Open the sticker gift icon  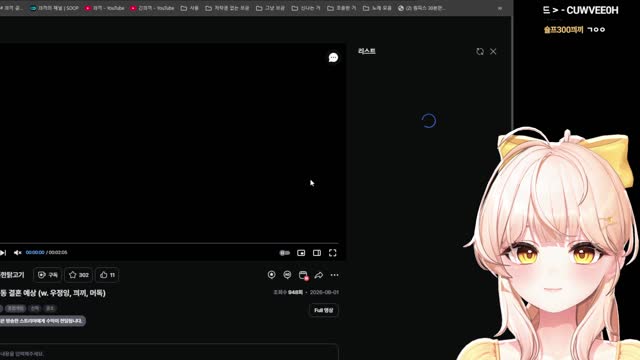[x=287, y=275]
